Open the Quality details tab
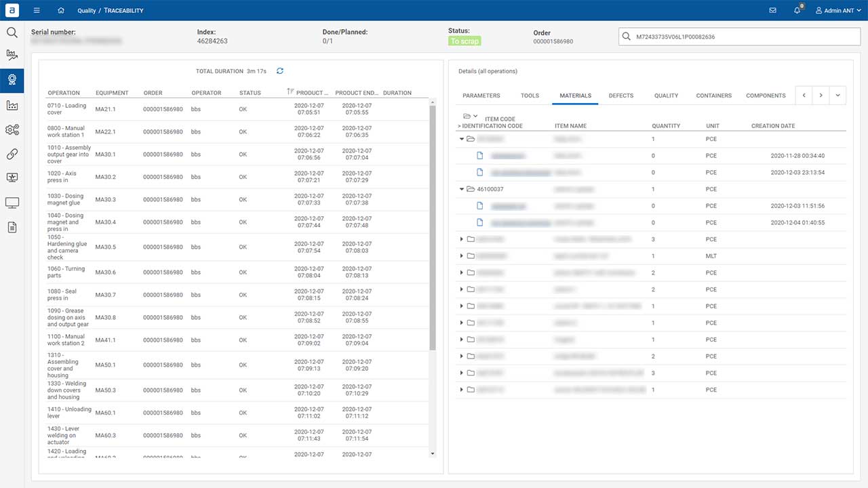Image resolution: width=868 pixels, height=488 pixels. (666, 96)
